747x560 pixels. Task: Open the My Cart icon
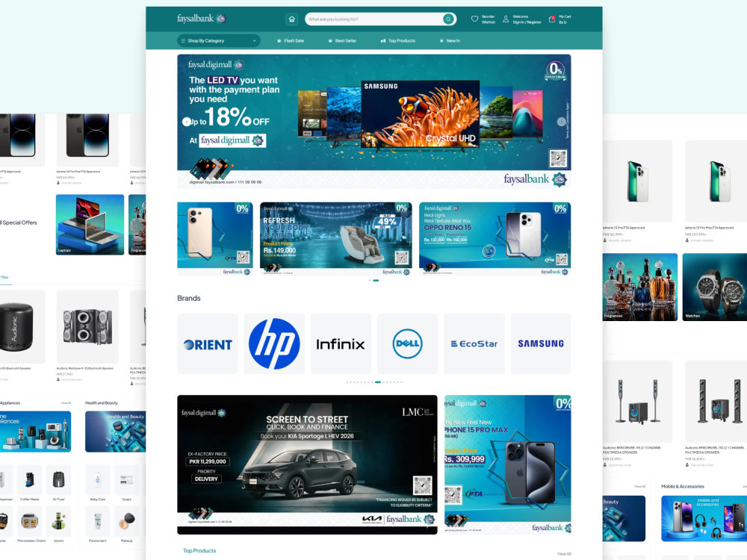552,19
